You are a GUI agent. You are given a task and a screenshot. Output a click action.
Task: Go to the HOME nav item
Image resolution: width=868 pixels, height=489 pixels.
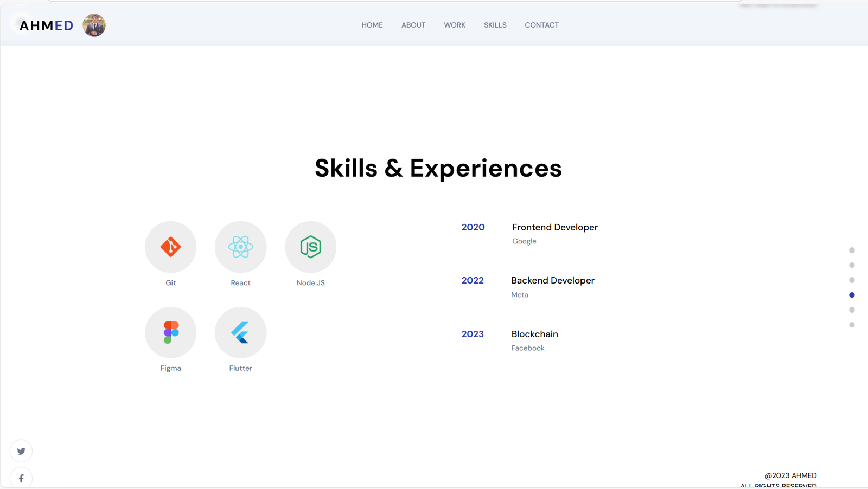(372, 25)
